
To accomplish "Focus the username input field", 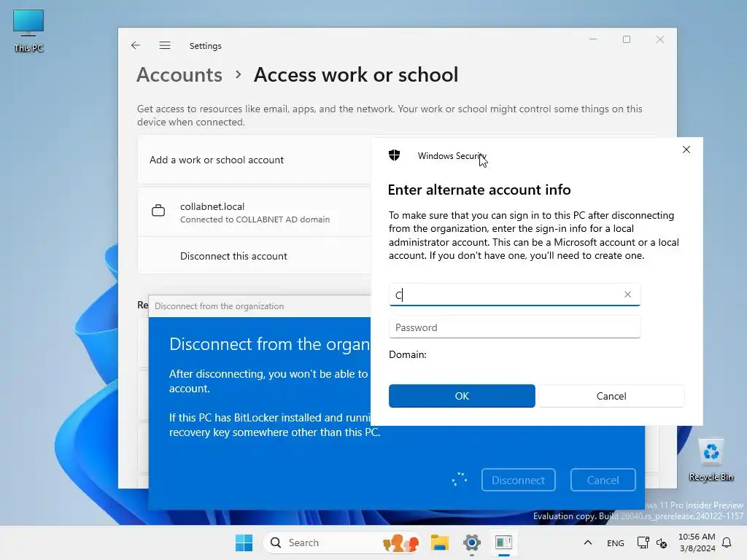I will [514, 295].
